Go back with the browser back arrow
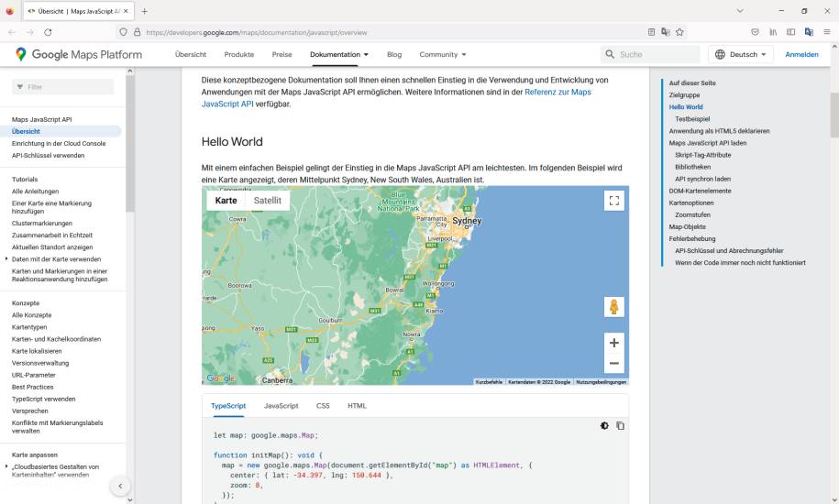The height and width of the screenshot is (504, 839). click(12, 32)
